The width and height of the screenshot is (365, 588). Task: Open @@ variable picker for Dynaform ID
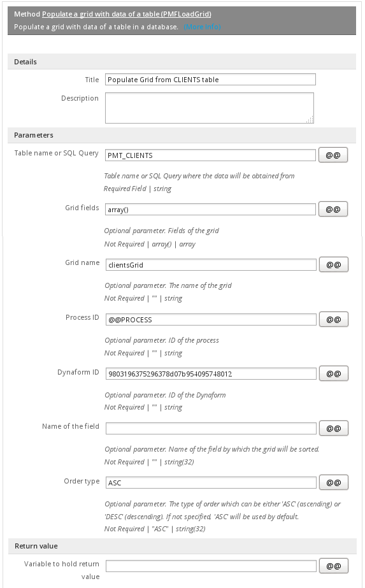(x=334, y=373)
